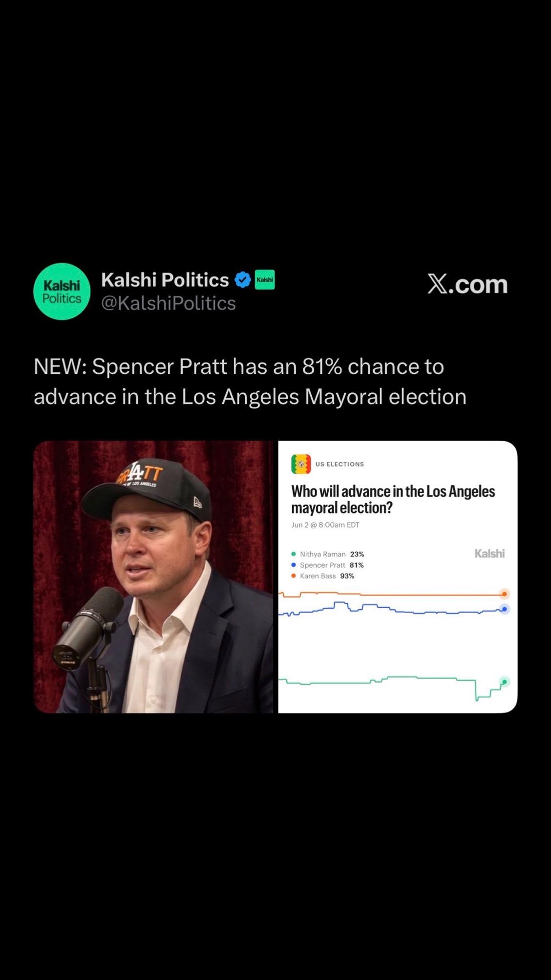Click the green Kalshi affiliate badge
This screenshot has height=980, width=551.
click(x=265, y=280)
